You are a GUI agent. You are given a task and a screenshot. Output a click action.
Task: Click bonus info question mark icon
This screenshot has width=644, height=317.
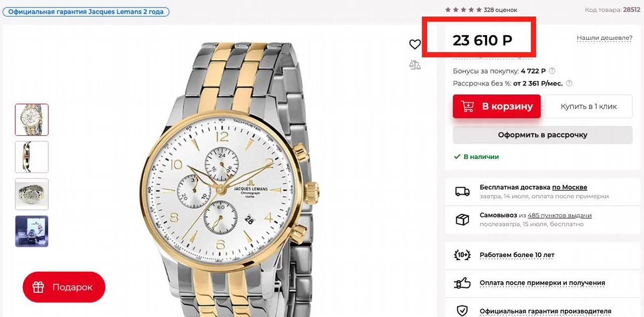pos(552,71)
